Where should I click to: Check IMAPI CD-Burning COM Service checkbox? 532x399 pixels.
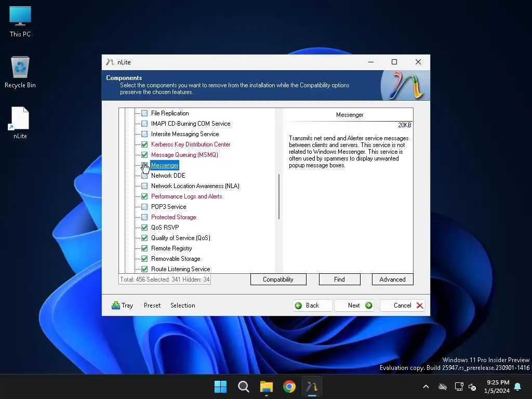(x=144, y=124)
